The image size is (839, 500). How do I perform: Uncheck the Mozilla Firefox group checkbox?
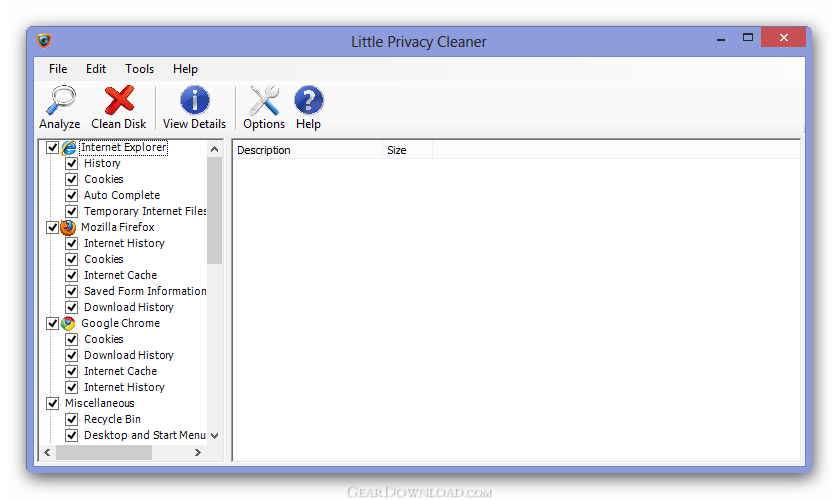pyautogui.click(x=52, y=228)
